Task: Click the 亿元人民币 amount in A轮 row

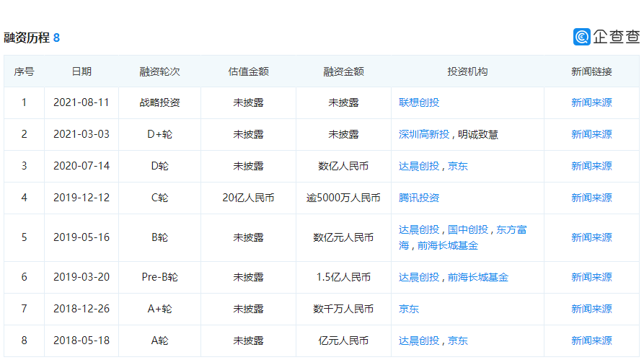Action: point(343,341)
